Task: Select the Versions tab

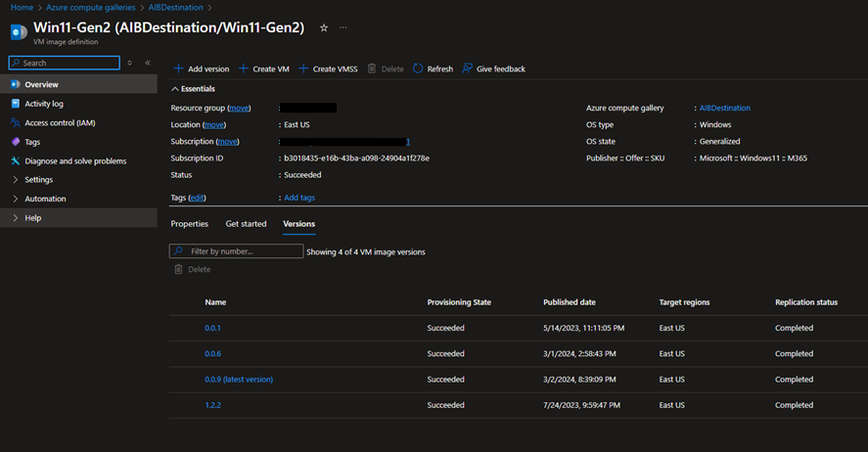Action: (298, 224)
